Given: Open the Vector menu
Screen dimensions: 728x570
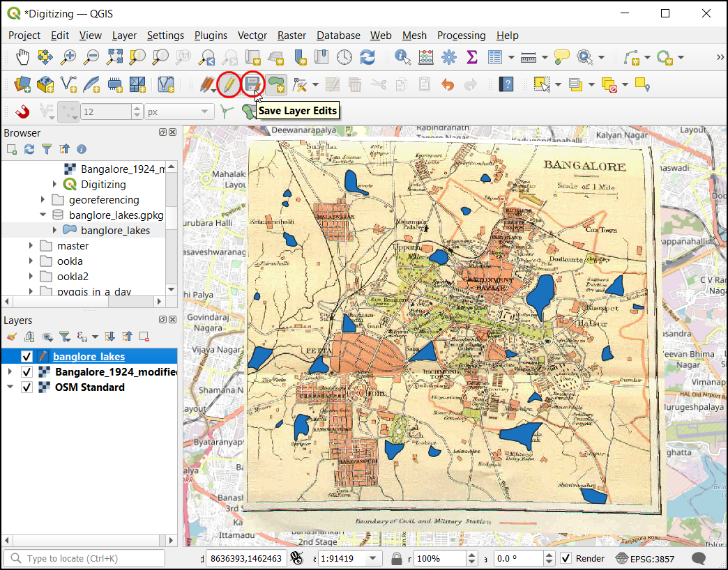Looking at the screenshot, I should tap(252, 36).
